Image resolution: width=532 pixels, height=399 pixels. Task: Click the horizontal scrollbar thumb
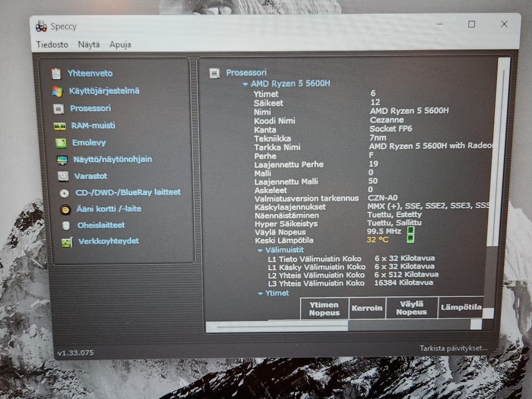click(277, 326)
